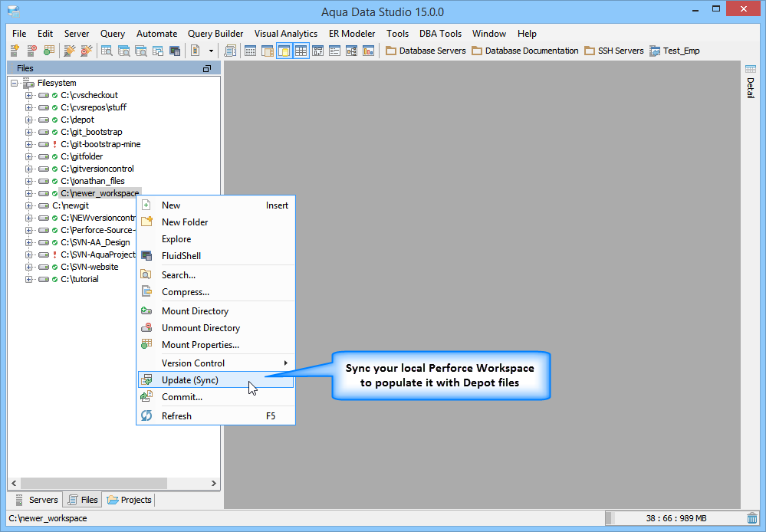Open the Version Control submenu
The width and height of the screenshot is (766, 532).
[x=216, y=363]
